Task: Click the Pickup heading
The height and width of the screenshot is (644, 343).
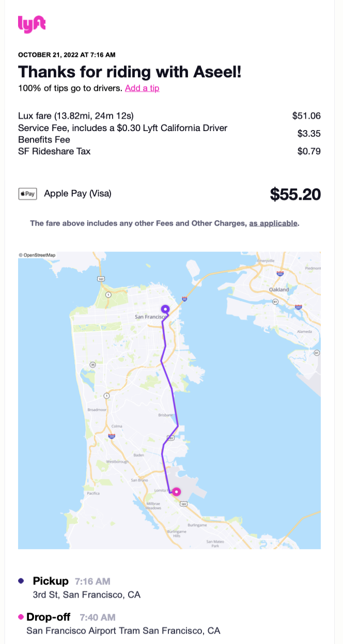Action: (x=51, y=581)
